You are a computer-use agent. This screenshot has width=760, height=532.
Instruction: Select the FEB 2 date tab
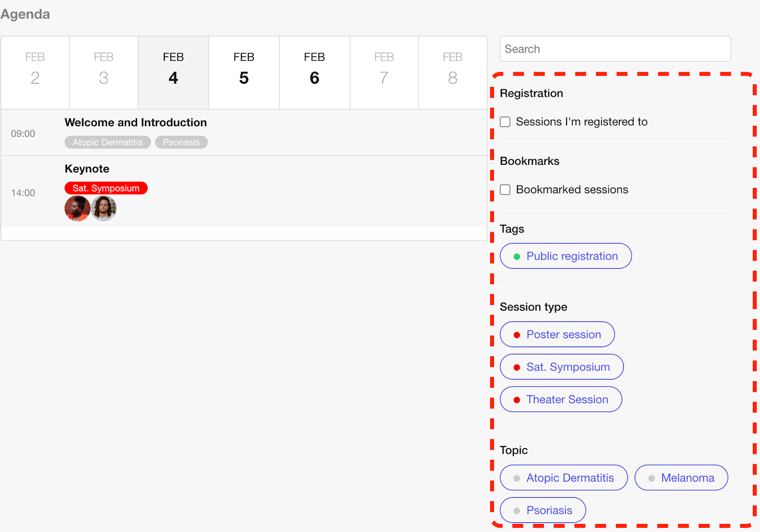coord(35,73)
